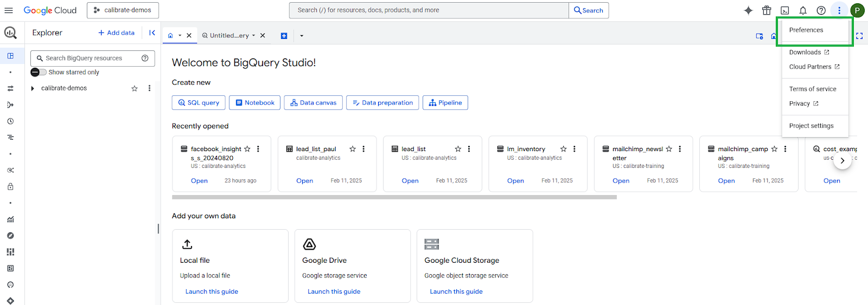868x305 pixels.
Task: Create a new Data preparation
Action: pos(382,102)
